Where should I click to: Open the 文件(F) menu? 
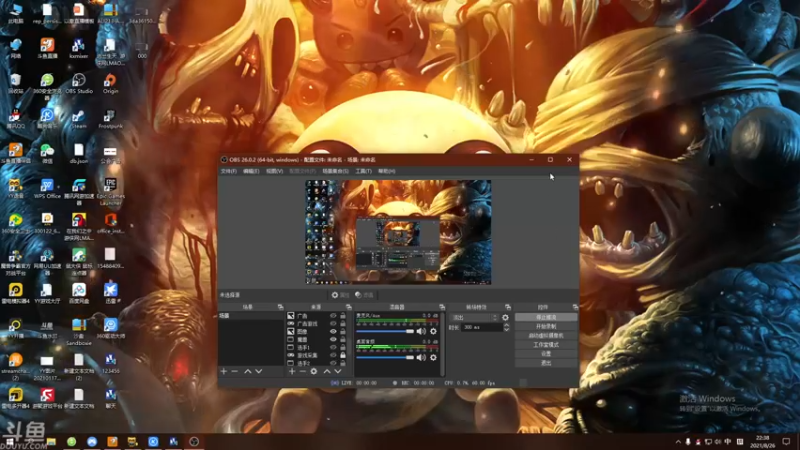click(229, 171)
